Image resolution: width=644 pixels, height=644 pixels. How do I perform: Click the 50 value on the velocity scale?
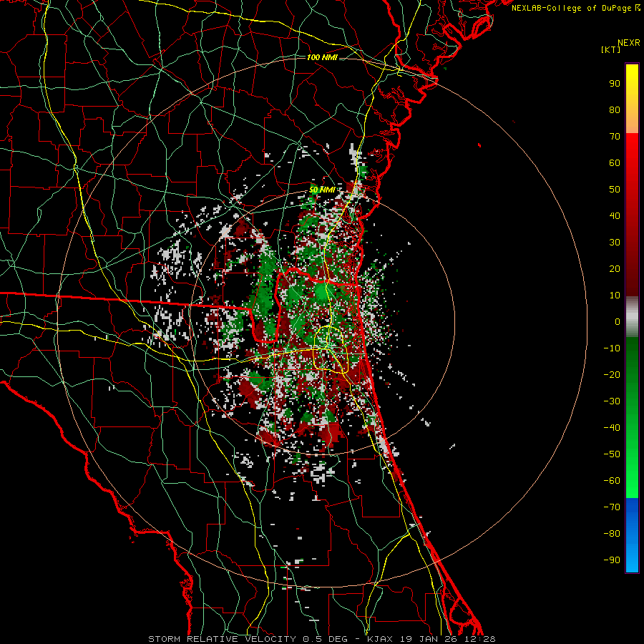pyautogui.click(x=615, y=190)
